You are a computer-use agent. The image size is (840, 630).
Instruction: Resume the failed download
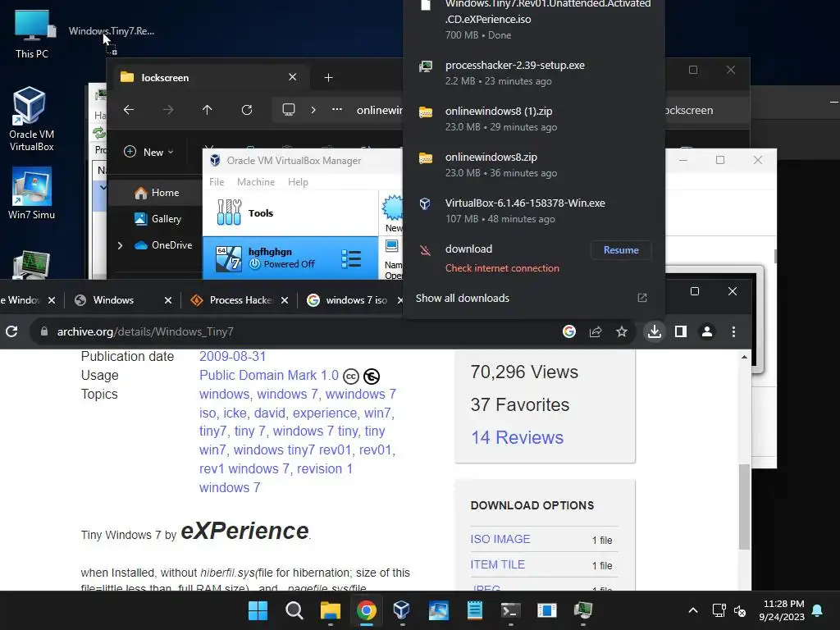[621, 250]
